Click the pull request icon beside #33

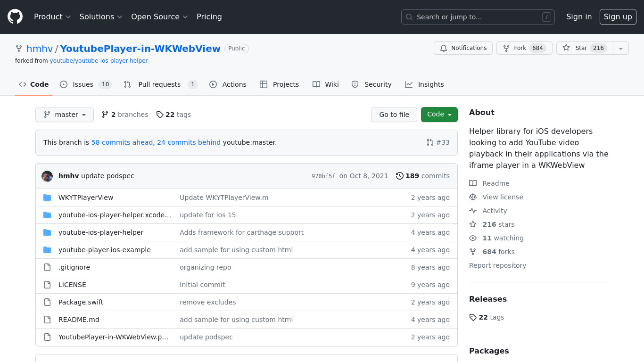click(430, 142)
